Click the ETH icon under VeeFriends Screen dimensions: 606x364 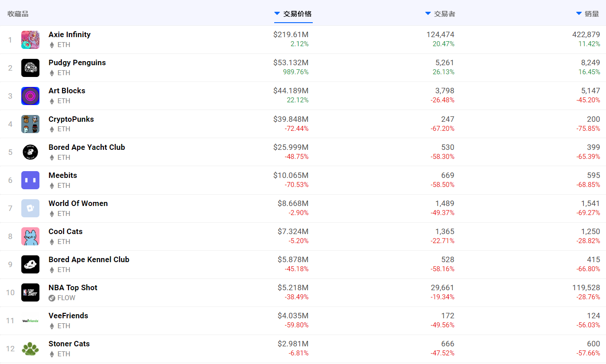click(52, 326)
